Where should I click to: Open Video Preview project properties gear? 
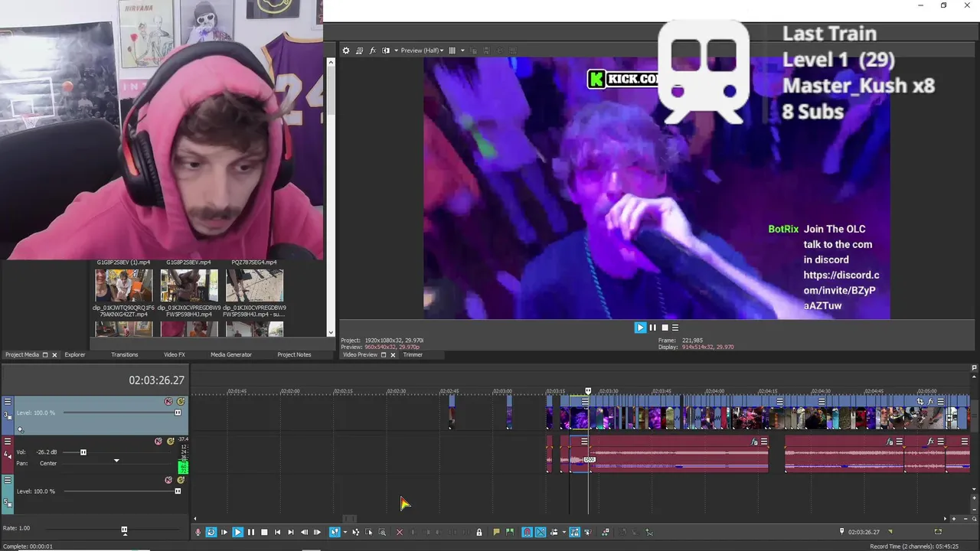(x=346, y=51)
